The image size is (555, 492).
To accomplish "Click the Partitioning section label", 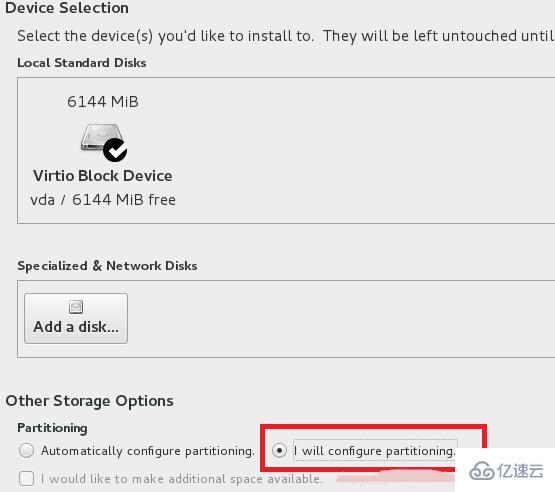I will [x=52, y=428].
